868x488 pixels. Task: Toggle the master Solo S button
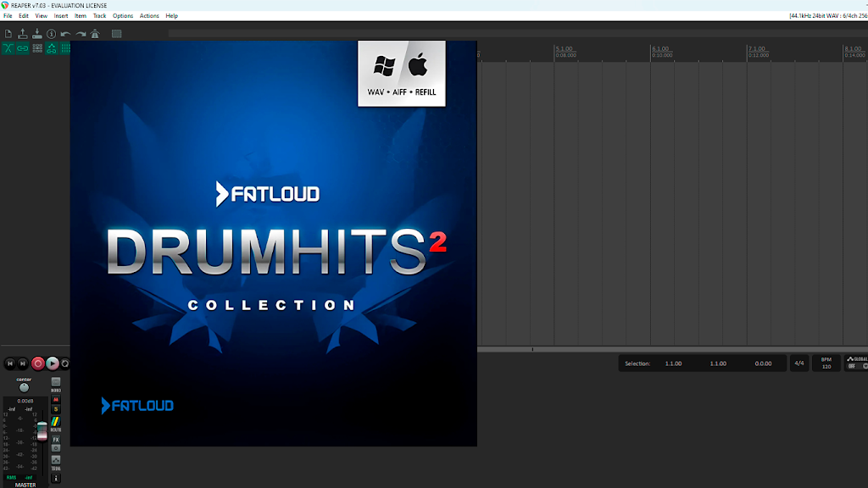point(56,409)
